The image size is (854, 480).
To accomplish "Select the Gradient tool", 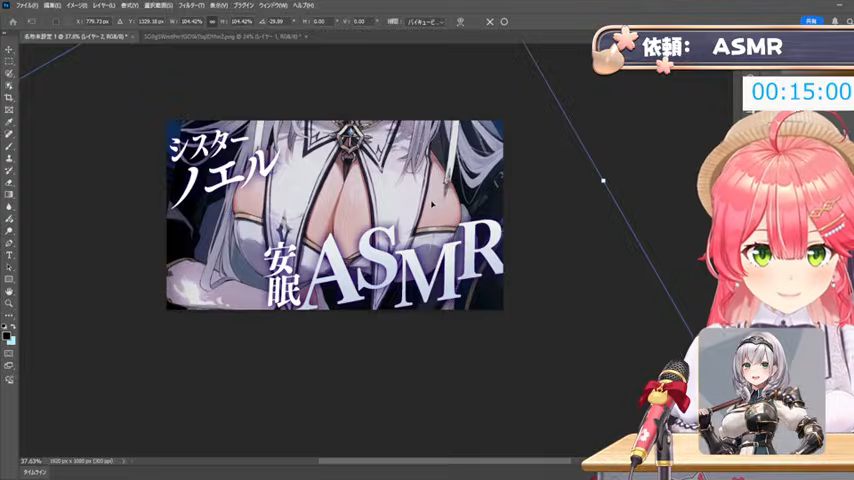I will [x=9, y=195].
